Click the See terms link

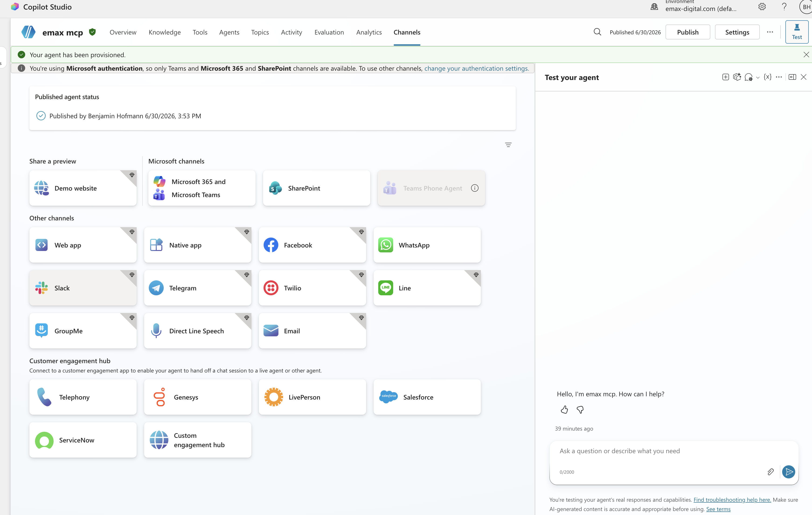(718, 509)
